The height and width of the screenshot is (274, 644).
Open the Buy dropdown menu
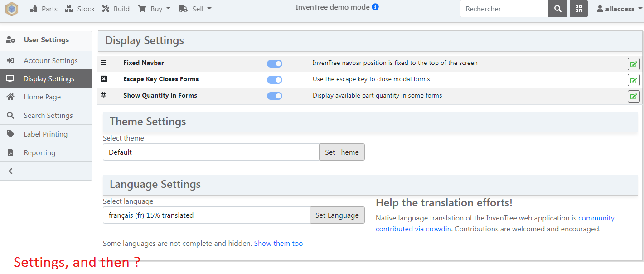click(x=154, y=8)
